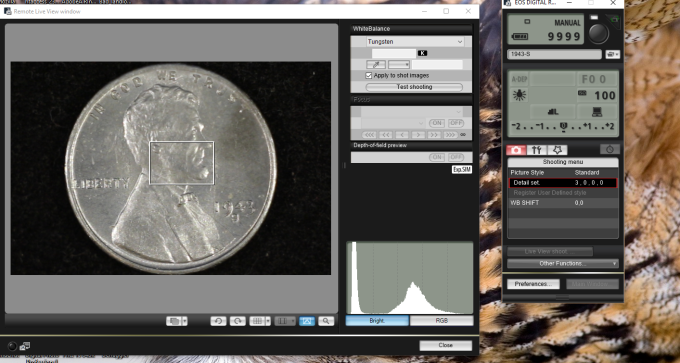Click the Test shooting button
The image size is (680, 363).
coord(414,87)
